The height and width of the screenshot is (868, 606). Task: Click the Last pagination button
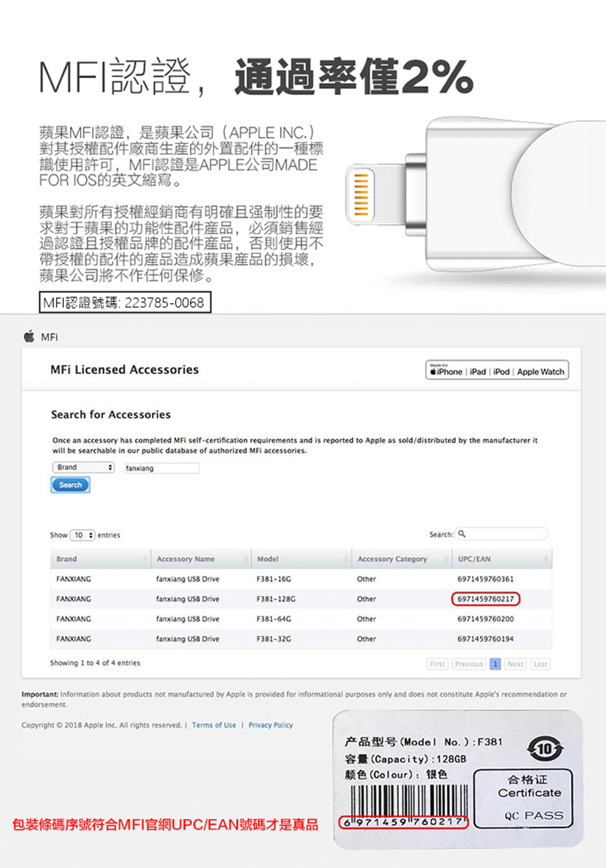(540, 664)
